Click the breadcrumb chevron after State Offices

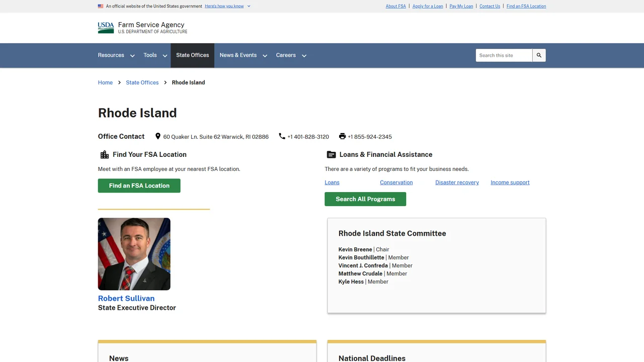point(165,82)
